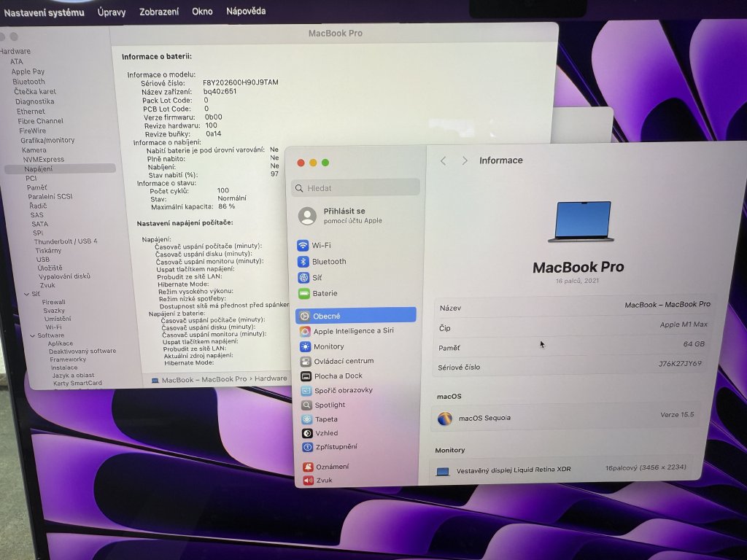The width and height of the screenshot is (747, 560).
Task: Click the Spořič obrazovky icon
Action: [306, 391]
